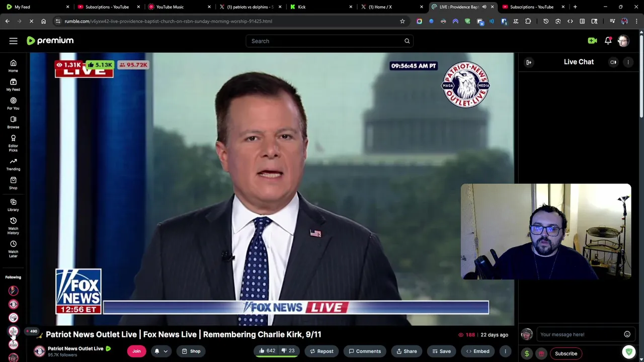Like the video with thumbs up
The image size is (644, 362).
266,351
